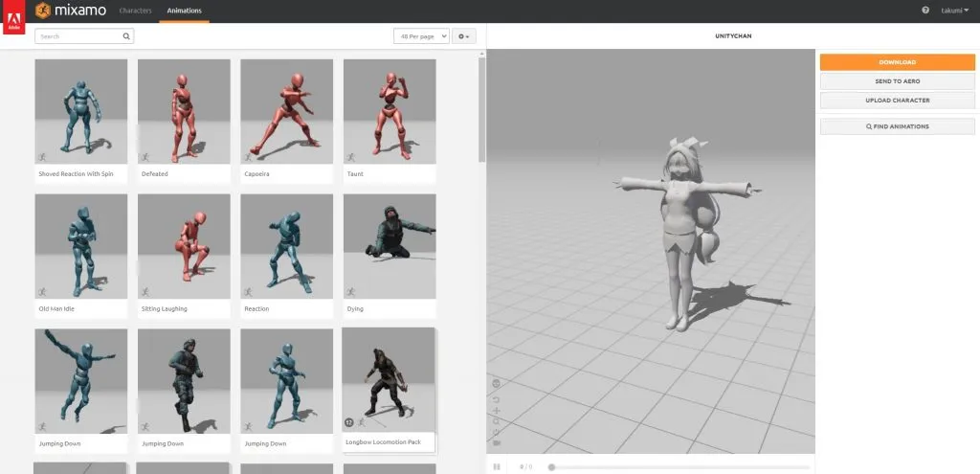
Task: Switch to the Characters tab
Action: [135, 11]
